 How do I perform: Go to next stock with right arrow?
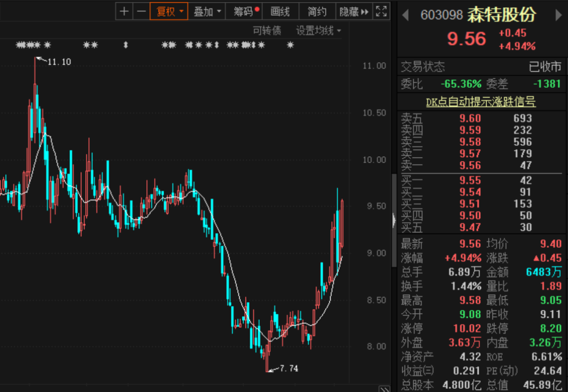559,16
